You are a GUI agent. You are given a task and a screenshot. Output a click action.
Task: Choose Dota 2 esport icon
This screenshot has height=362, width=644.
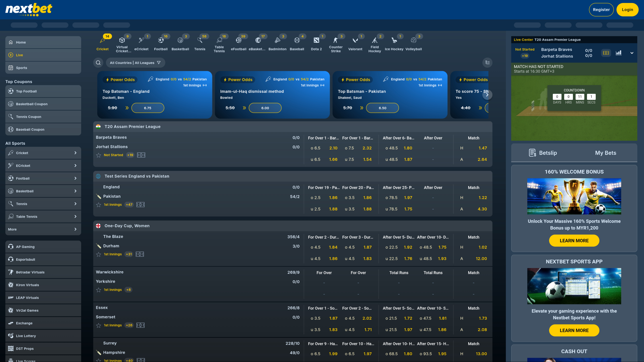pos(317,44)
